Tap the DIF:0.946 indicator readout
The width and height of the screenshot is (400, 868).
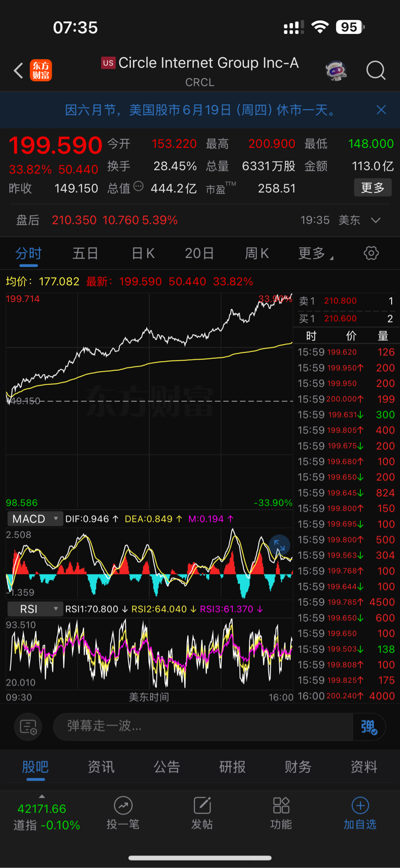coord(92,519)
